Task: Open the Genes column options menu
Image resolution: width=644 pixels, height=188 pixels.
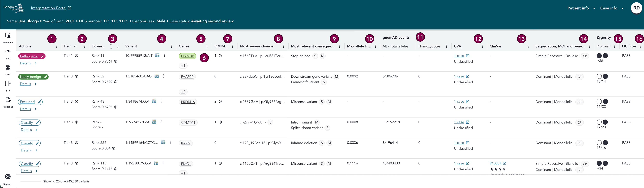Action: [x=207, y=46]
